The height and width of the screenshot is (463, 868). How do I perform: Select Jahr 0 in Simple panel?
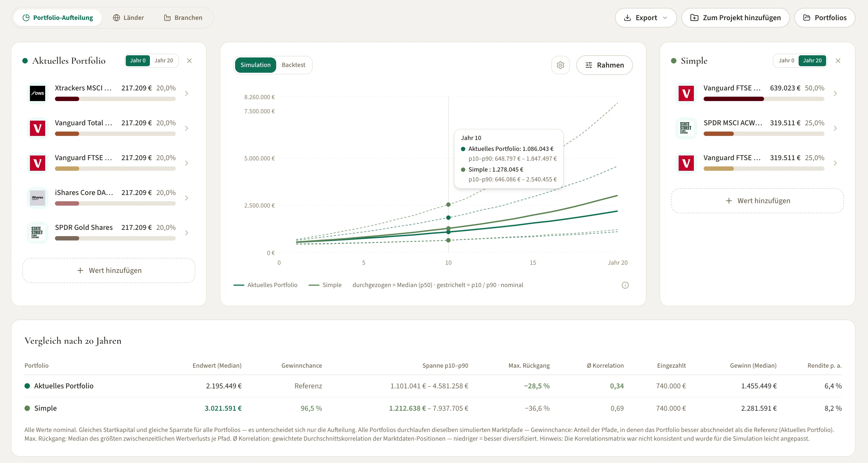[x=786, y=61]
